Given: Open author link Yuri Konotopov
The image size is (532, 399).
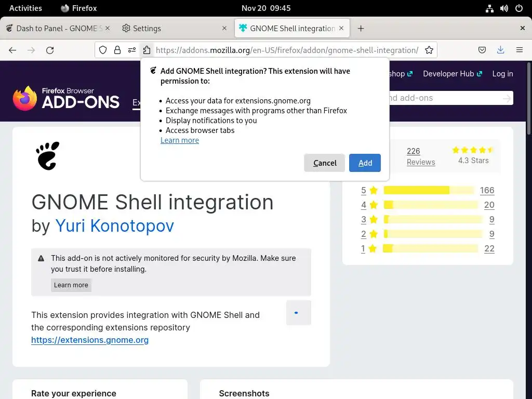Looking at the screenshot, I should (x=115, y=225).
